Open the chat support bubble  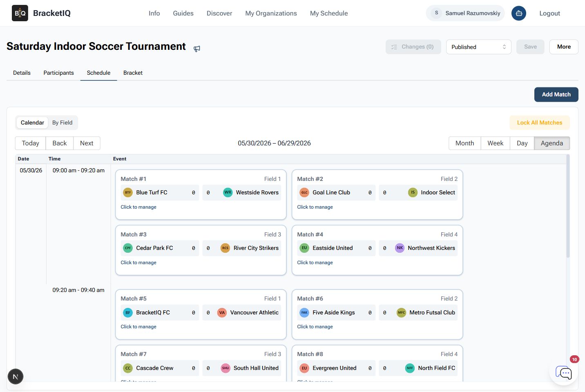564,372
